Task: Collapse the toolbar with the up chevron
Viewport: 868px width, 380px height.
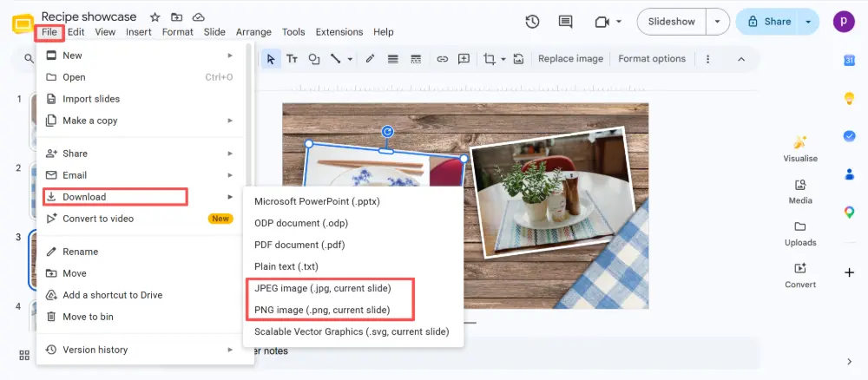Action: tap(741, 59)
